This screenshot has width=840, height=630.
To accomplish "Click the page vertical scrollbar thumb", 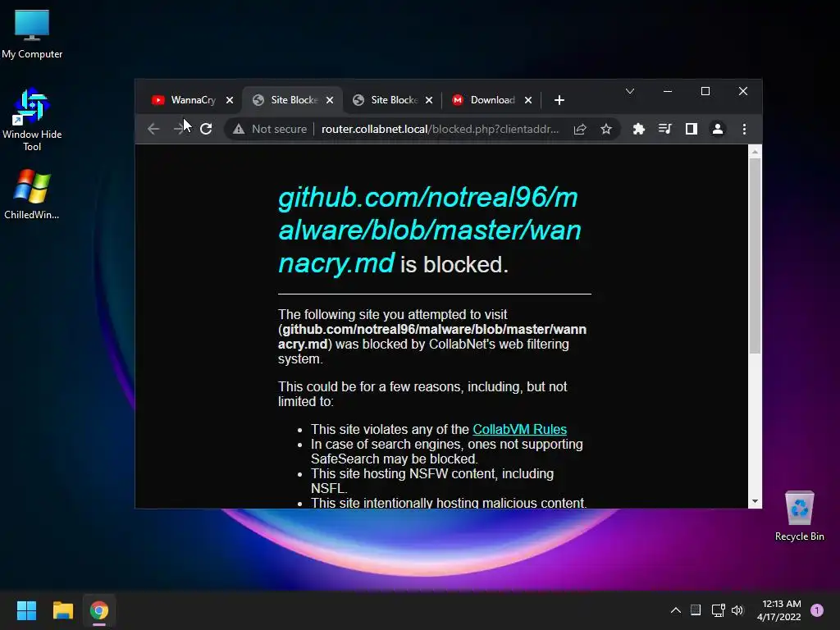I will tap(755, 256).
